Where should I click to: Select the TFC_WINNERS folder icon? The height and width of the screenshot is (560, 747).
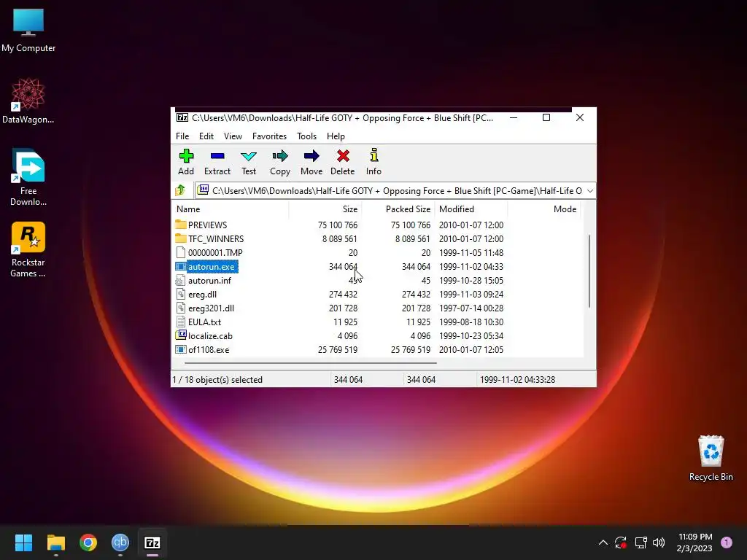pyautogui.click(x=181, y=238)
